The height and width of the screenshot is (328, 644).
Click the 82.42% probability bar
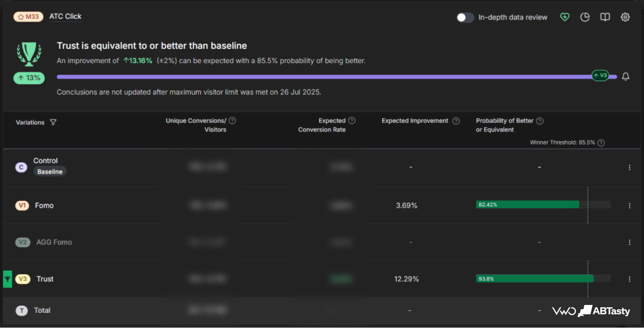pos(527,205)
